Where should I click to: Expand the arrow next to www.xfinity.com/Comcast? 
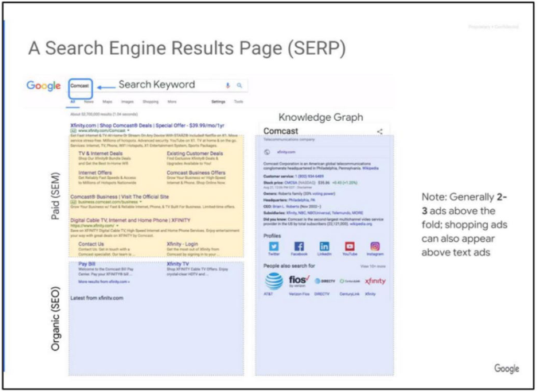click(129, 130)
